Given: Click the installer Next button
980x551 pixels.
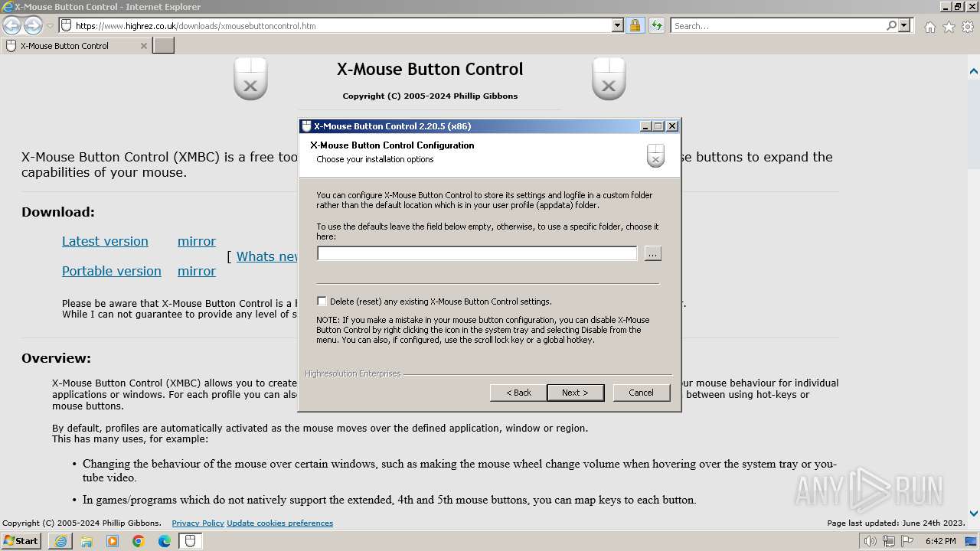Looking at the screenshot, I should point(575,393).
